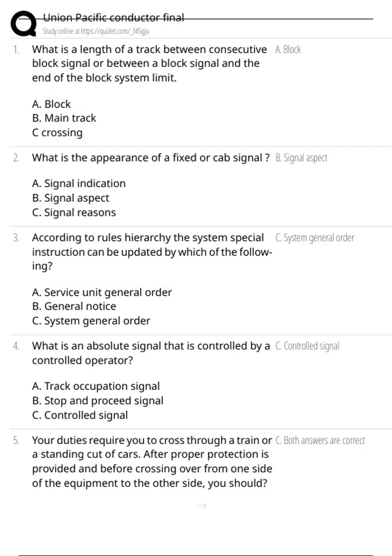The image size is (392, 556).
Task: Select option A. Block under question 1
Action: 51,104
